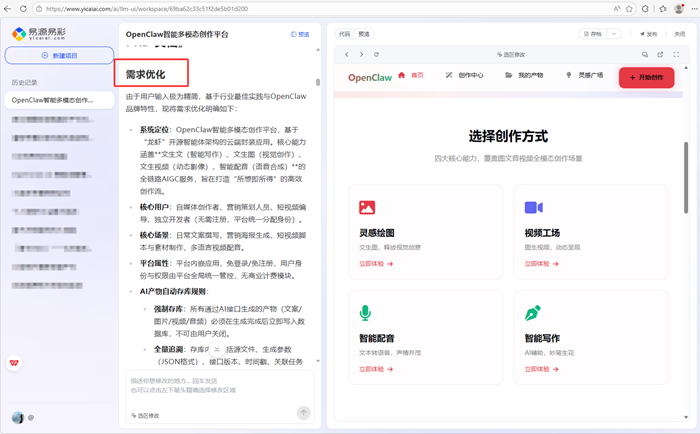Click the 灵感绘图 image icon

[367, 208]
